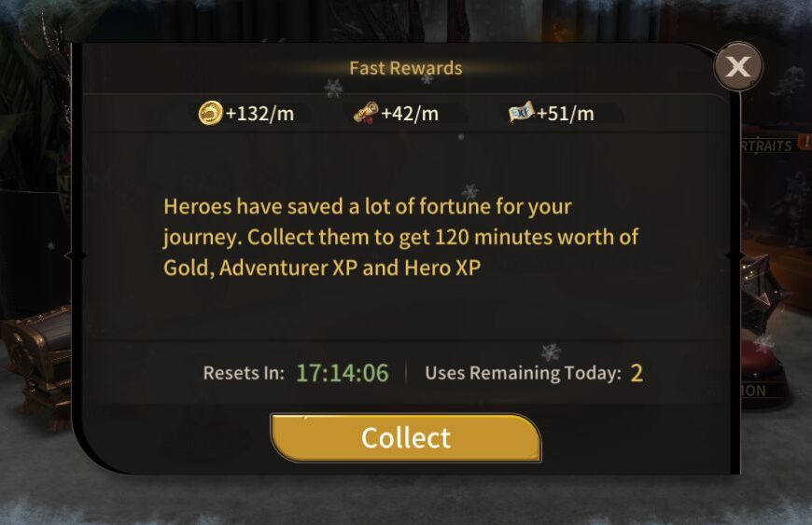Screen dimensions: 812x525
Task: Click the Fast Rewards title
Action: (405, 68)
